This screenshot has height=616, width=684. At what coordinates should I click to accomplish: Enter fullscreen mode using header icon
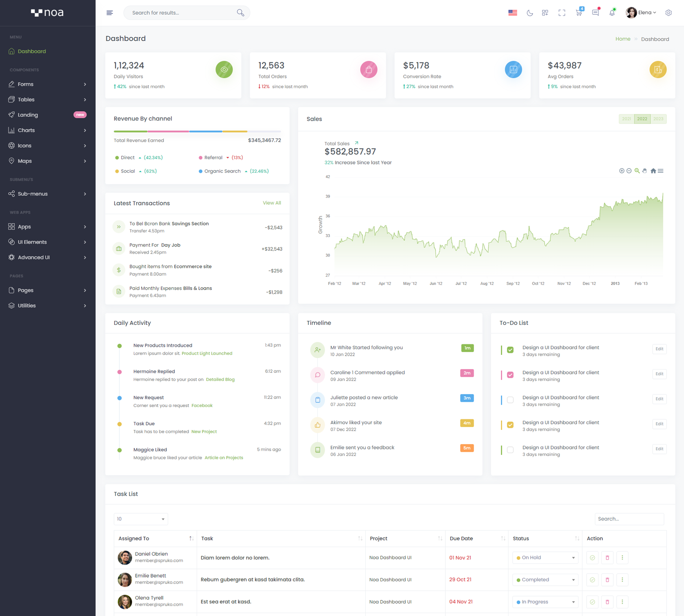click(562, 13)
